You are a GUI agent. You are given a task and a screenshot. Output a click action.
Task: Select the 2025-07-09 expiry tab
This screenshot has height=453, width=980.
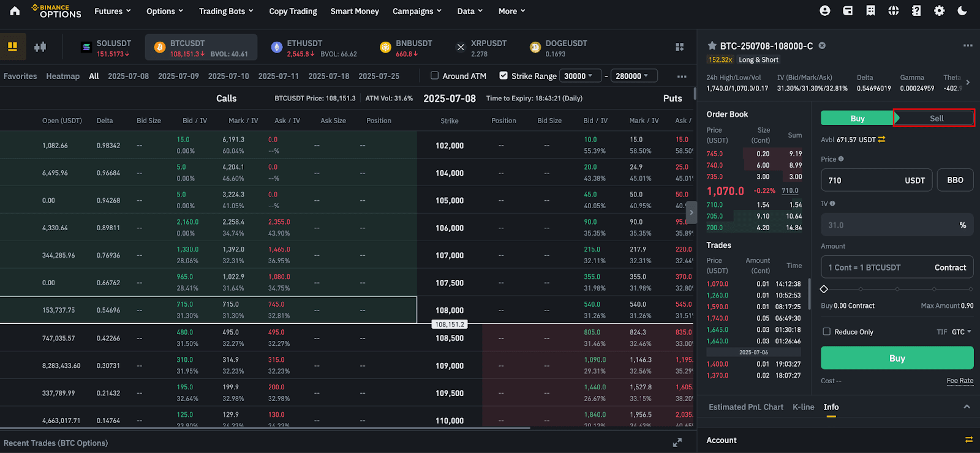coord(178,76)
